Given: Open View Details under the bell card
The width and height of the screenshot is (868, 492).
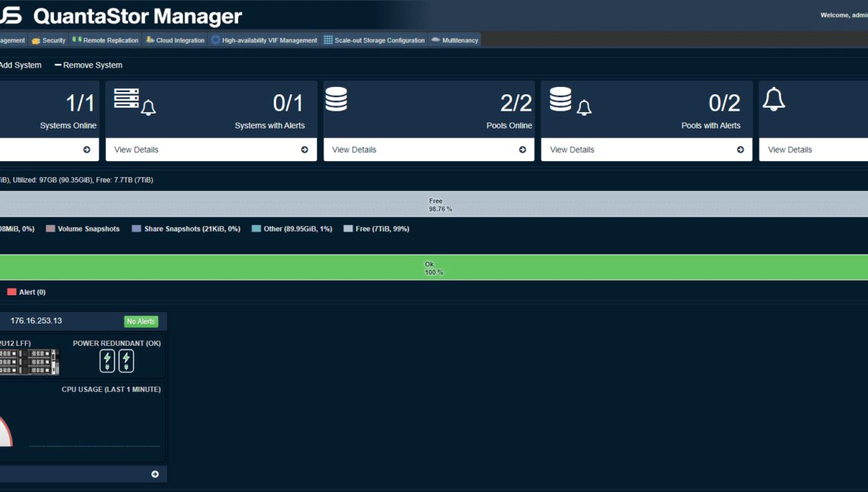Looking at the screenshot, I should pos(813,149).
